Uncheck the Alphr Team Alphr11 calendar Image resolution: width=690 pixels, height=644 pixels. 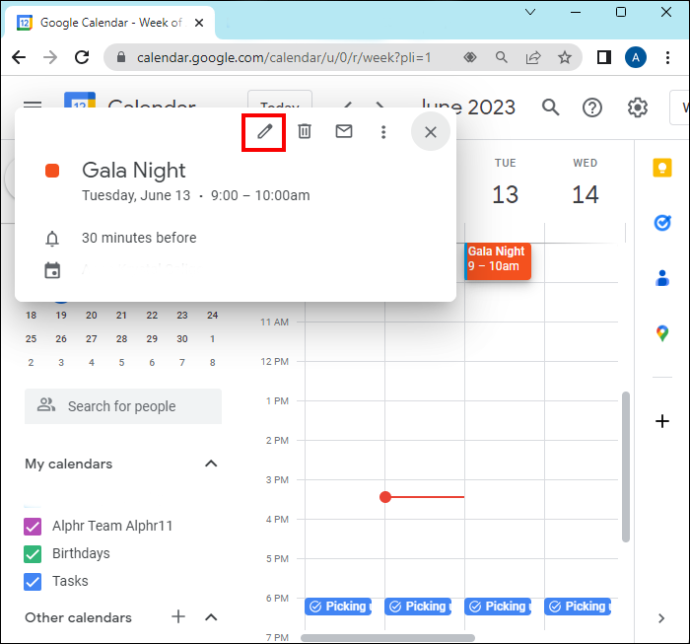tap(33, 526)
